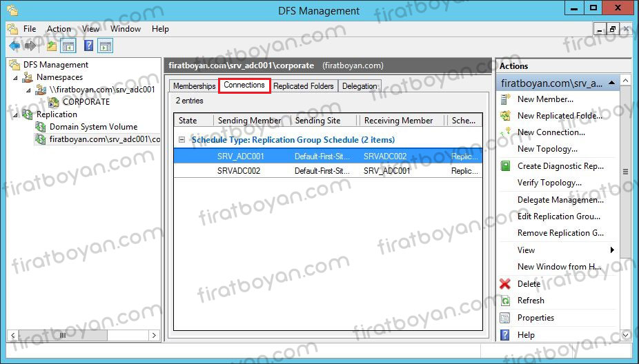The width and height of the screenshot is (639, 364).
Task: Collapse the Schedule Type group in list
Action: click(x=181, y=140)
